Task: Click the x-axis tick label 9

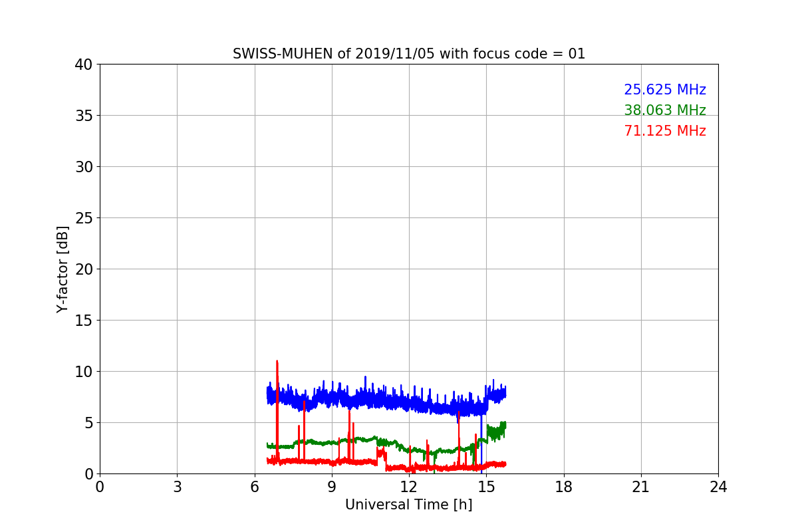Action: 332,487
